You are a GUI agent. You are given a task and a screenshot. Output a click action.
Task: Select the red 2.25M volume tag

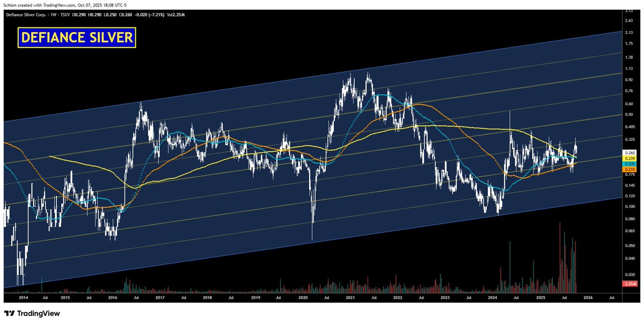pyautogui.click(x=630, y=283)
